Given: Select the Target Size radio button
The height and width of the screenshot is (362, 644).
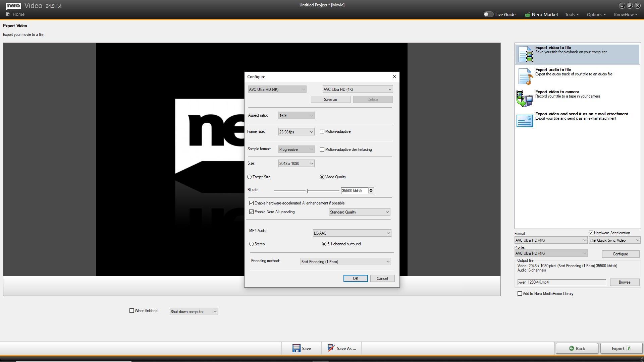Looking at the screenshot, I should [x=249, y=177].
